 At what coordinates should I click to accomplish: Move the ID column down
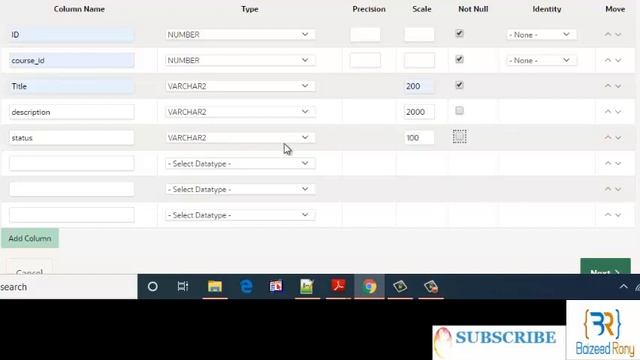pyautogui.click(x=618, y=35)
